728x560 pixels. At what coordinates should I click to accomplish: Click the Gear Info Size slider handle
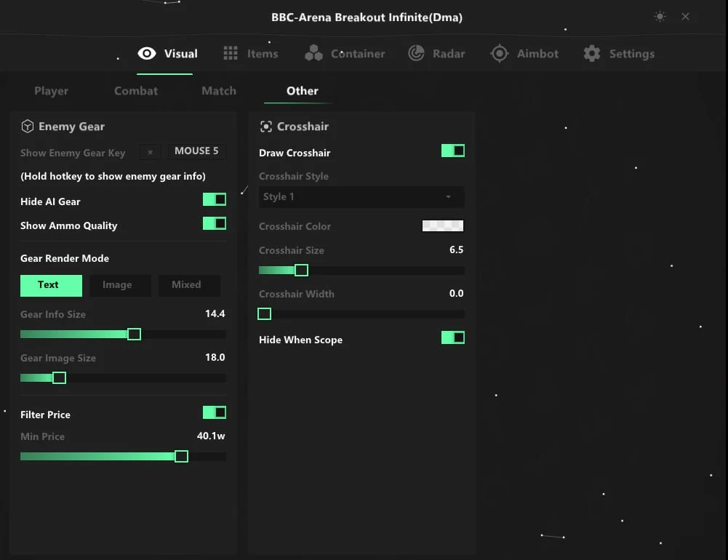(134, 335)
